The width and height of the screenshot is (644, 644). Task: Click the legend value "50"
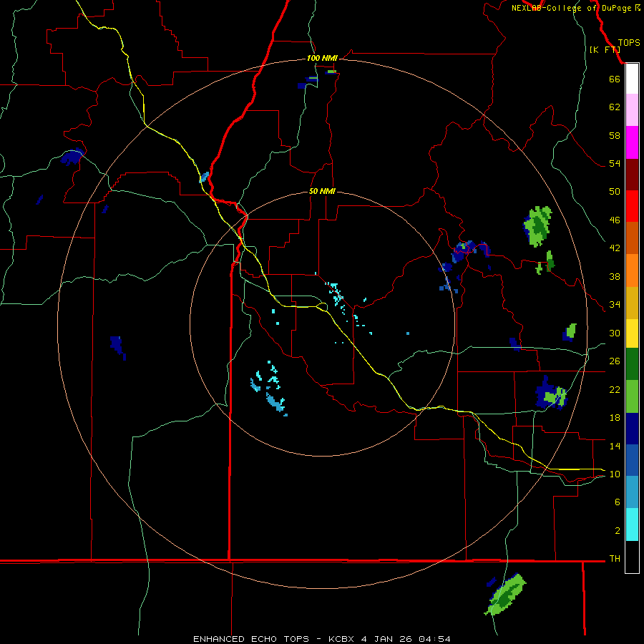point(615,191)
